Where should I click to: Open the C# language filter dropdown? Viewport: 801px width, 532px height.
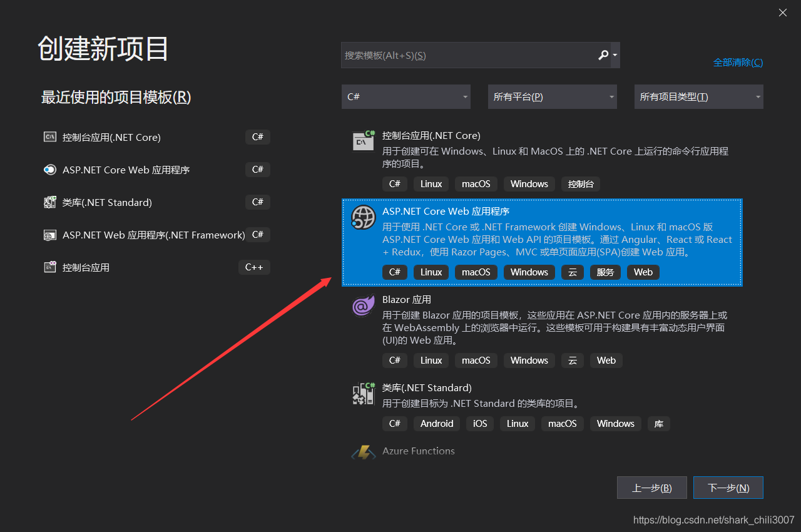click(x=406, y=97)
